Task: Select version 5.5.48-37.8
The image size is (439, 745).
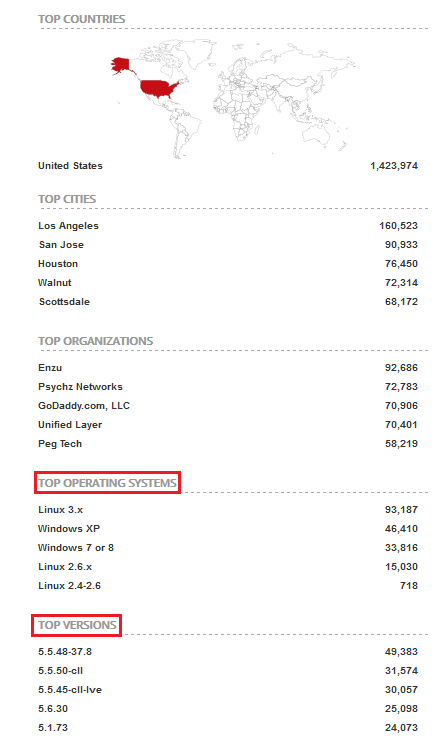Action: click(x=65, y=652)
